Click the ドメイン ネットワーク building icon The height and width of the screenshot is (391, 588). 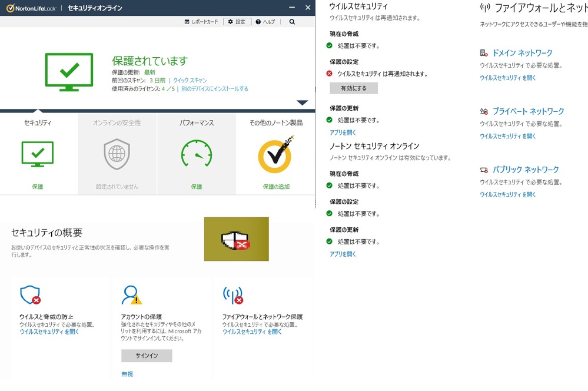tap(484, 53)
